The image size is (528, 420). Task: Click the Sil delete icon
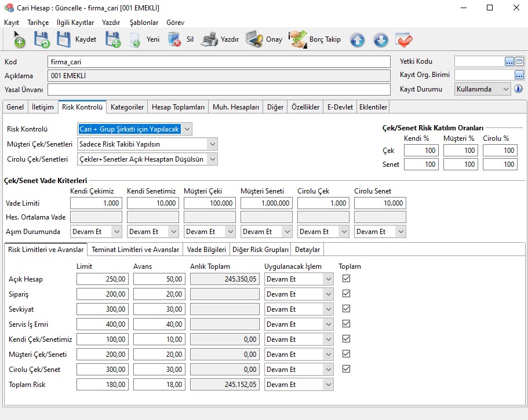pyautogui.click(x=174, y=39)
